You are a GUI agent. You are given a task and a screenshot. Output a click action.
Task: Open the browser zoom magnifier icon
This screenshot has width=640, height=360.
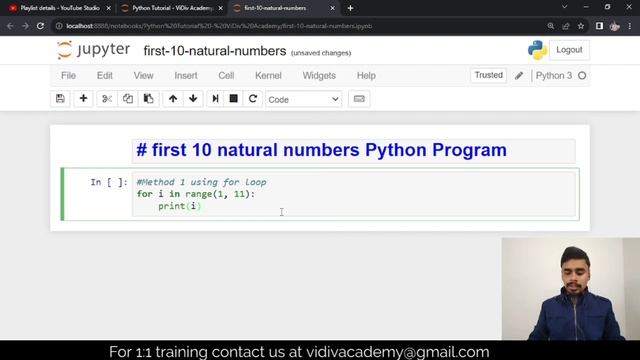[x=551, y=26]
